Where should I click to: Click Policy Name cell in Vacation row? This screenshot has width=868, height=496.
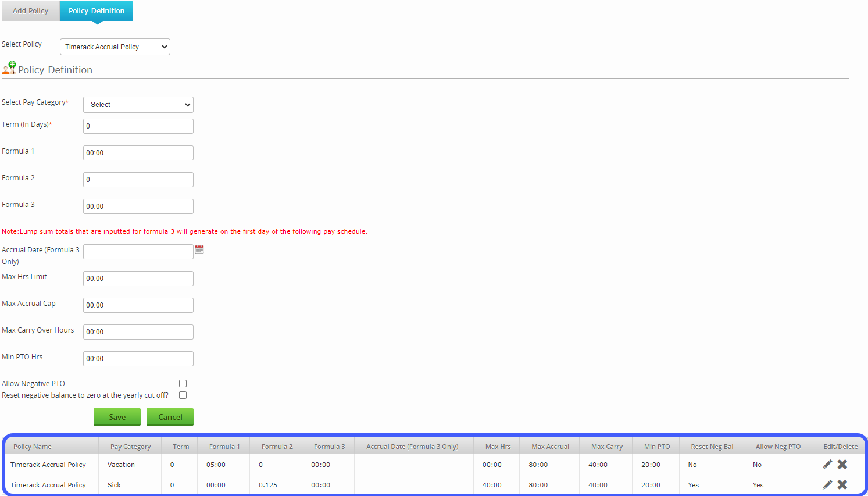pyautogui.click(x=48, y=465)
